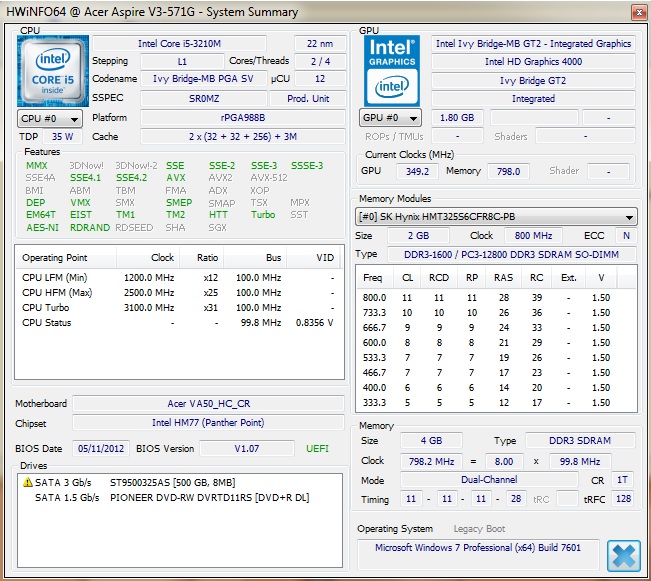Viewport: 651px width, 581px height.
Task: Select the CPU Status row
Action: (x=179, y=323)
